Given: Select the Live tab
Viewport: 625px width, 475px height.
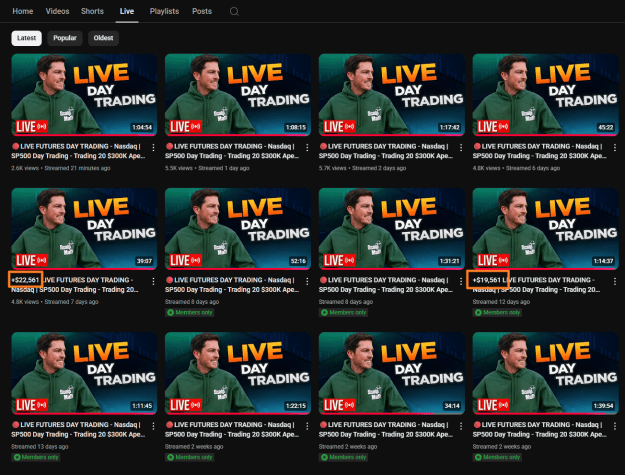Looking at the screenshot, I should 127,11.
